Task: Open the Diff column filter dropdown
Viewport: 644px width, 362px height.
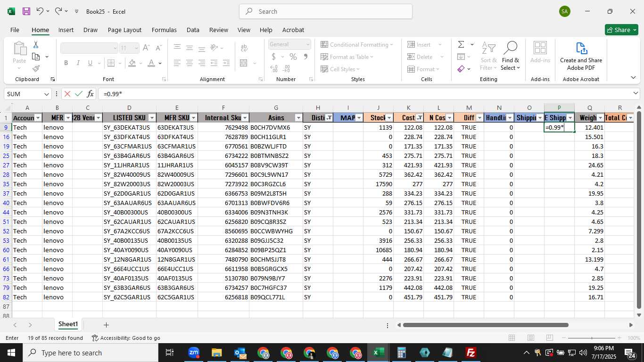Action: click(x=479, y=118)
